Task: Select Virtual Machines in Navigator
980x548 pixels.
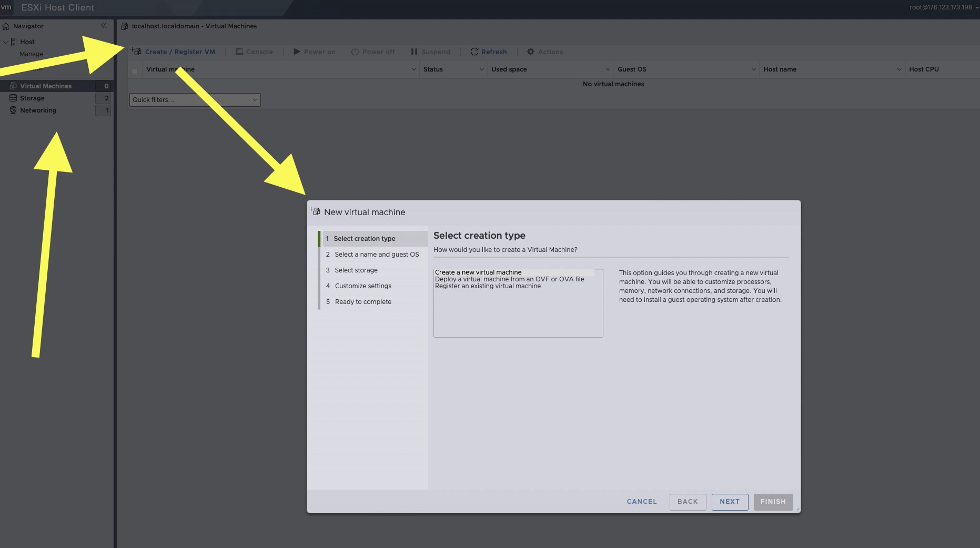Action: pyautogui.click(x=46, y=86)
